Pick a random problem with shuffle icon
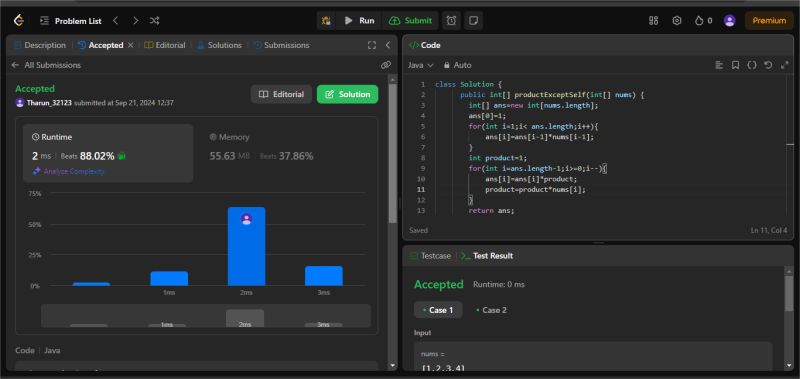 [155, 20]
